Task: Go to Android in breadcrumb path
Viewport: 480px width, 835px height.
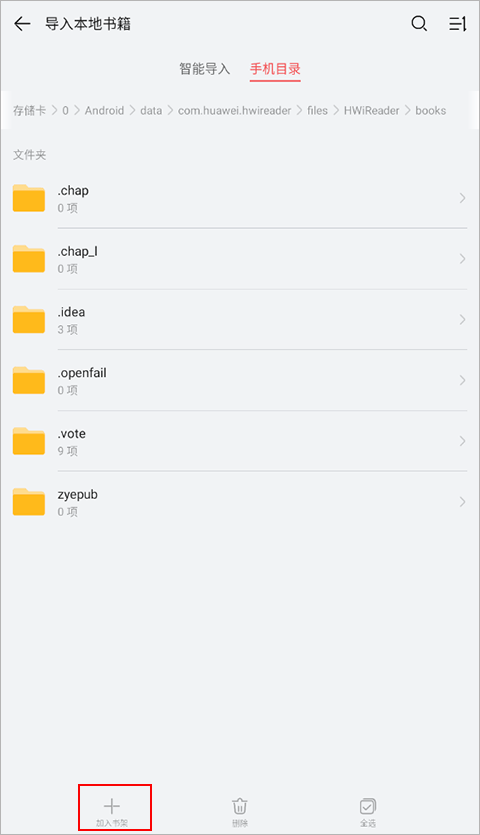Action: (104, 111)
